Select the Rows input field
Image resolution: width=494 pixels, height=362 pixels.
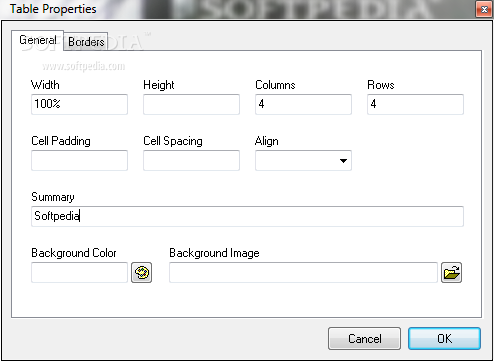pos(415,104)
